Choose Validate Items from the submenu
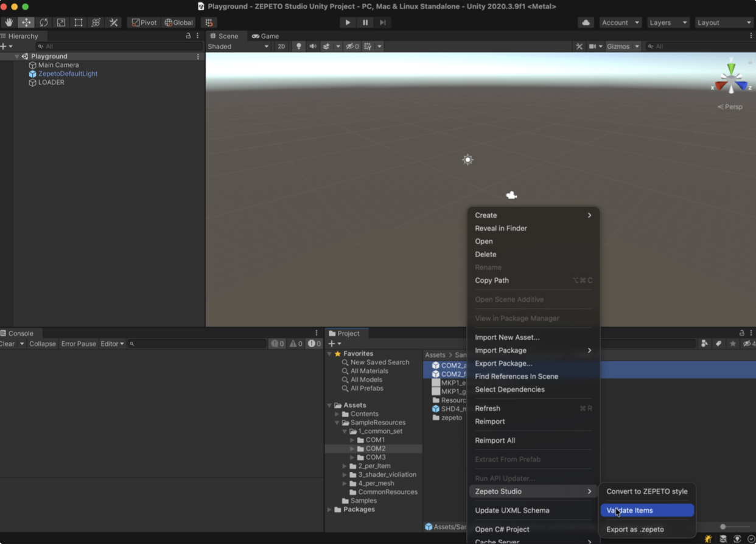 [x=647, y=510]
